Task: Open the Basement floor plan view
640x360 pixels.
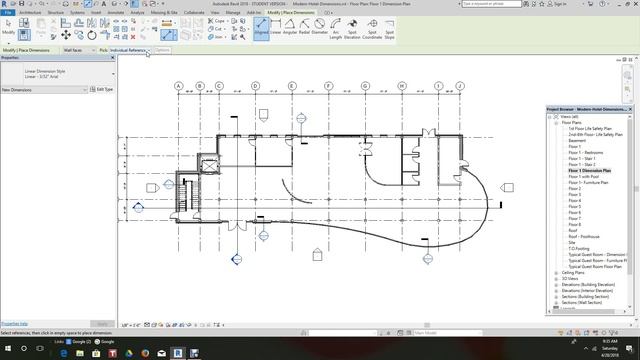Action: click(x=577, y=140)
